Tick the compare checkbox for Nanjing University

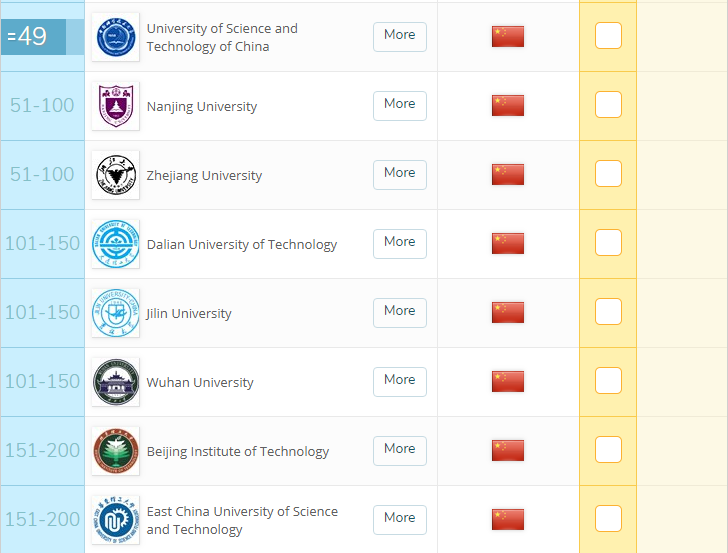tap(608, 105)
